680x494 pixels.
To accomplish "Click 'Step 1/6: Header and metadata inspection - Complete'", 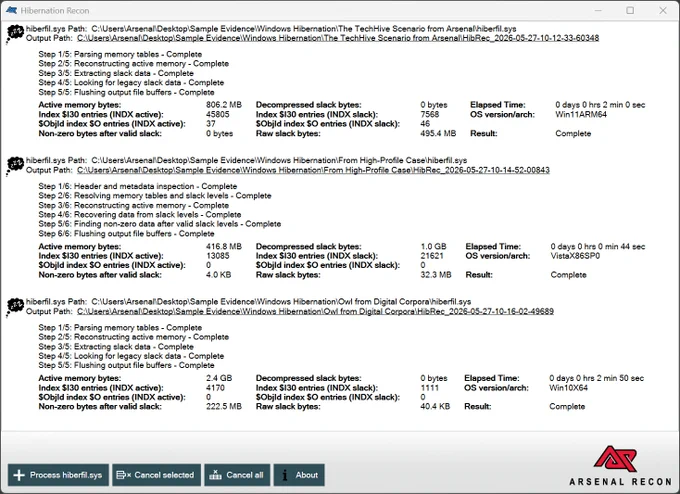I will coord(137,186).
